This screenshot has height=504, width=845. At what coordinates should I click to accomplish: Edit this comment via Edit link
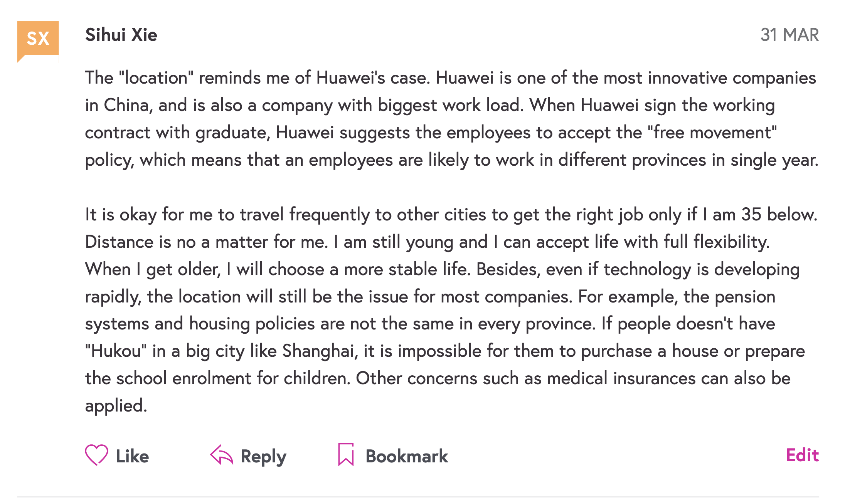pyautogui.click(x=802, y=455)
